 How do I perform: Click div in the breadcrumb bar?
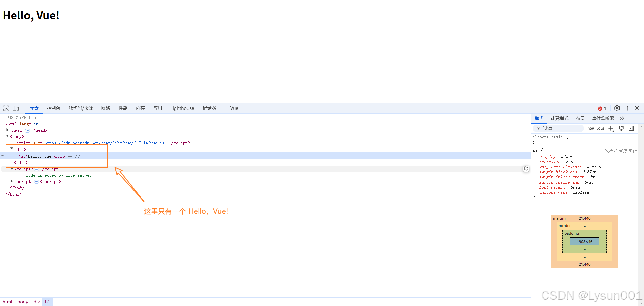click(37, 302)
